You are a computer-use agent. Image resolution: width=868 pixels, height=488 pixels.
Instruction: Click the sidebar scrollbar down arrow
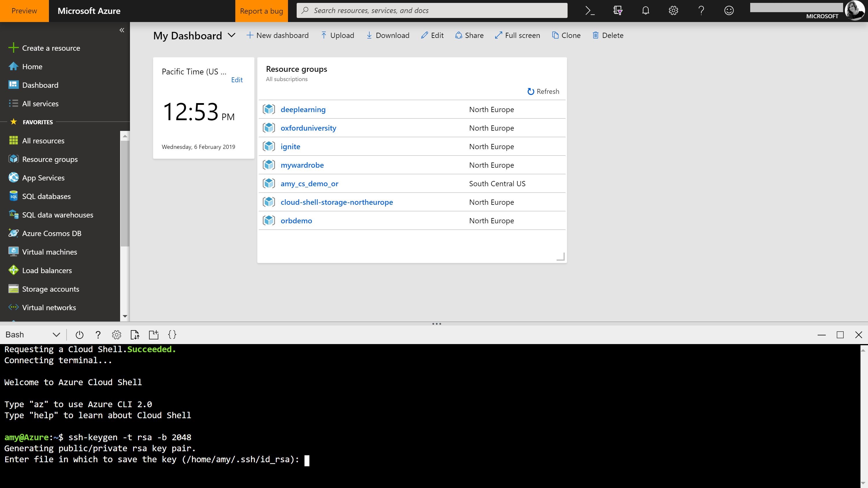pyautogui.click(x=125, y=316)
